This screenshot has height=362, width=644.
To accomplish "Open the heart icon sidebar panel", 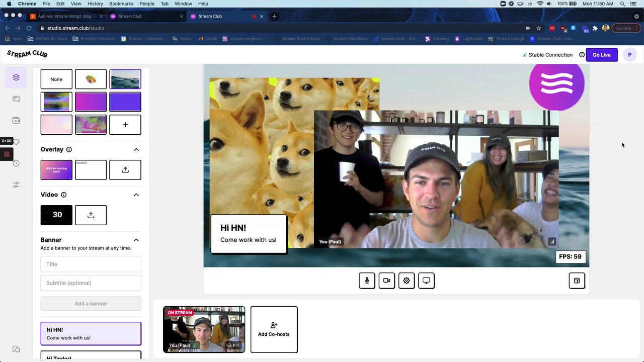I will (x=17, y=142).
